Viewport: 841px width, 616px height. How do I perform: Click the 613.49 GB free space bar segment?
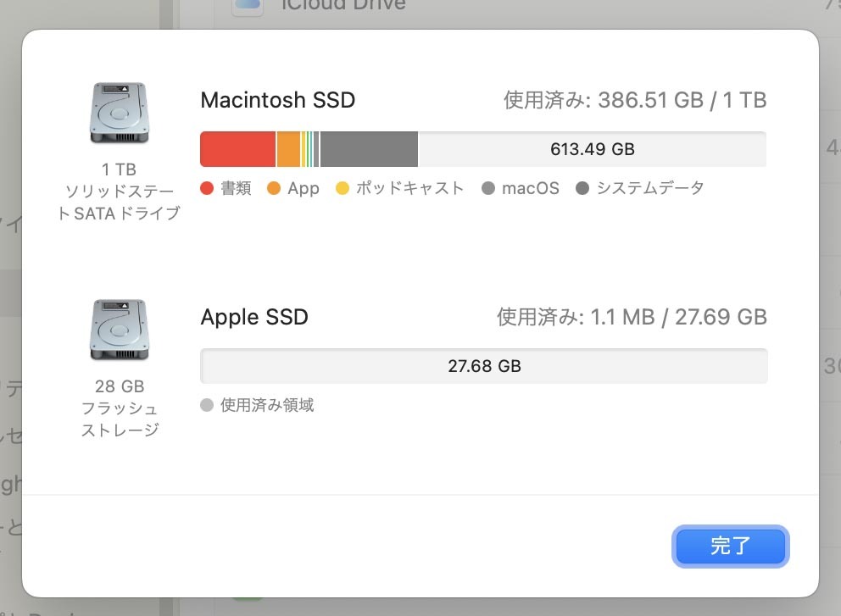(x=592, y=148)
